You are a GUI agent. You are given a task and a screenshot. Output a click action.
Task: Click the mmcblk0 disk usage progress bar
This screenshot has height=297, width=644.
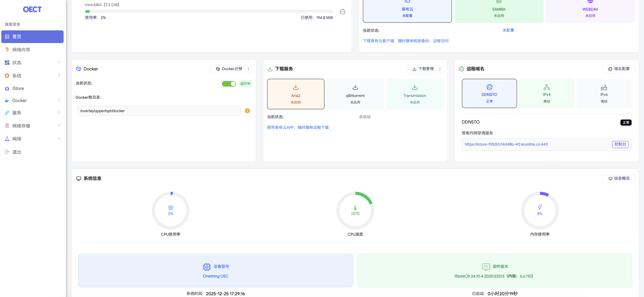[x=209, y=11]
